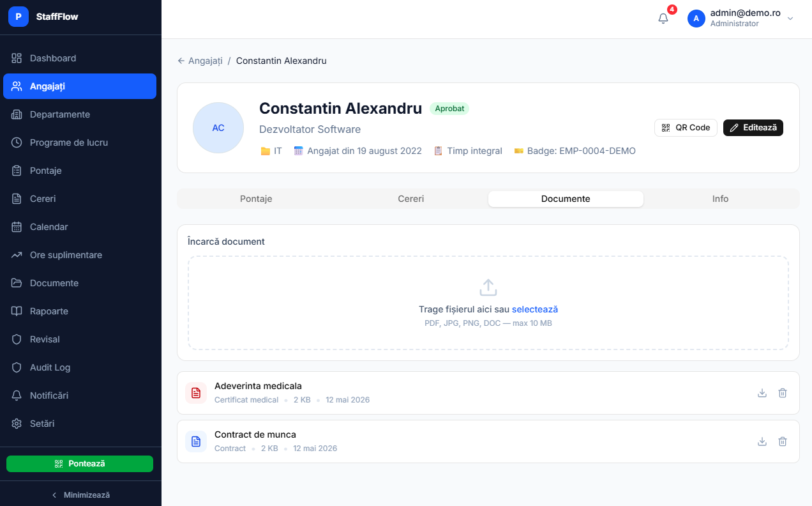Click the selectează file link
812x506 pixels.
coord(535,309)
